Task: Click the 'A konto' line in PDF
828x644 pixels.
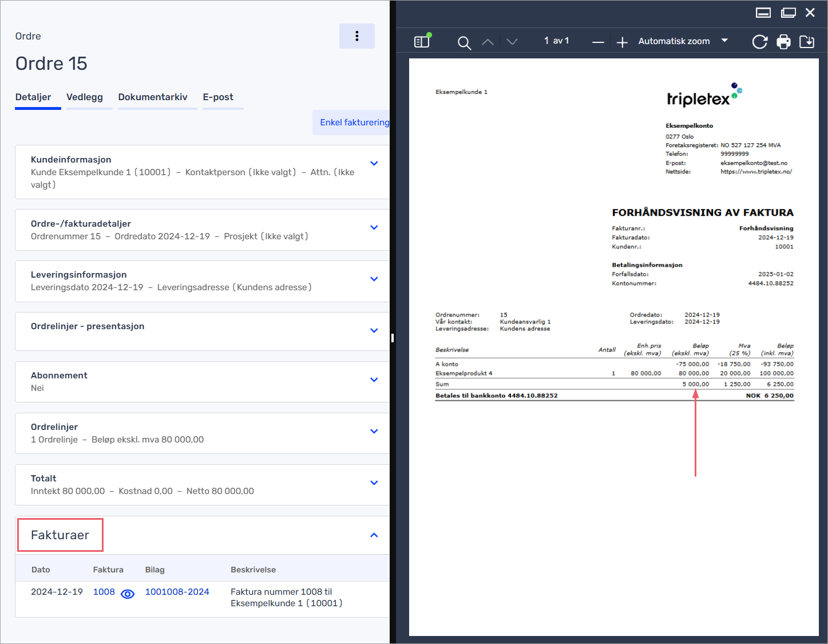Action: pyautogui.click(x=447, y=364)
